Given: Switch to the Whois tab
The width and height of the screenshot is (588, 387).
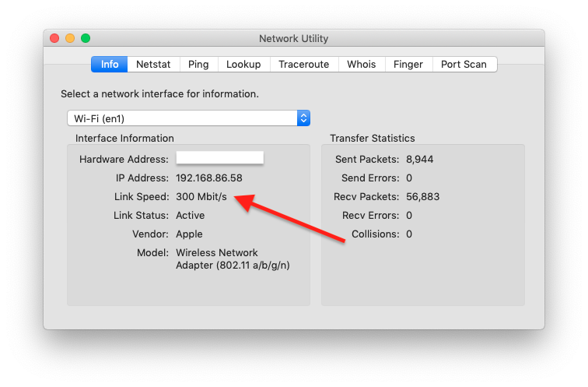Looking at the screenshot, I should tap(362, 64).
